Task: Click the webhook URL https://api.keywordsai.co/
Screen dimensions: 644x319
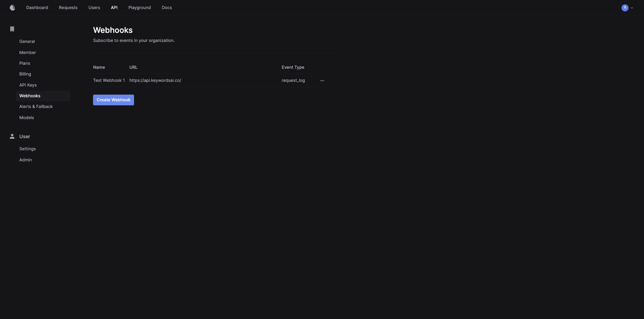Action: (x=155, y=81)
